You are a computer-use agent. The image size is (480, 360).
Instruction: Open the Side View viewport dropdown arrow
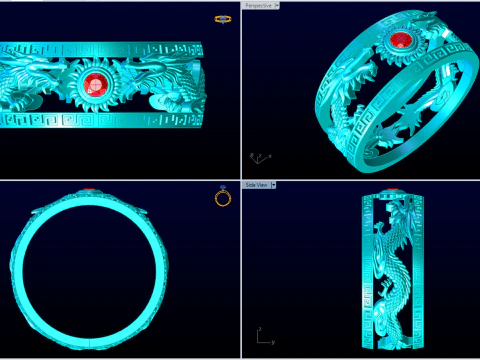tap(273, 185)
